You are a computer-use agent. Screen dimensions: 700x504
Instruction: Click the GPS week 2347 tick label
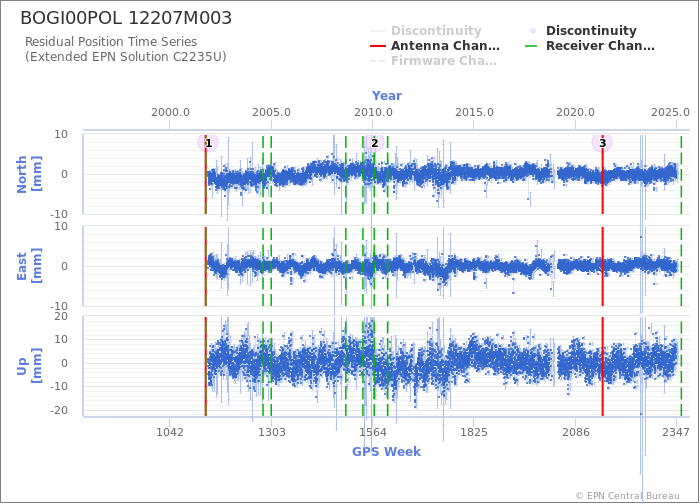[676, 432]
